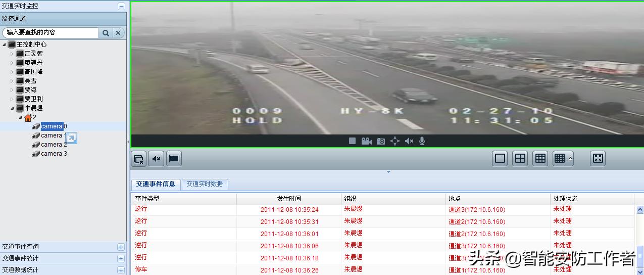The height and width of the screenshot is (275, 644).
Task: Toggle the microphone talk icon
Action: point(422,141)
